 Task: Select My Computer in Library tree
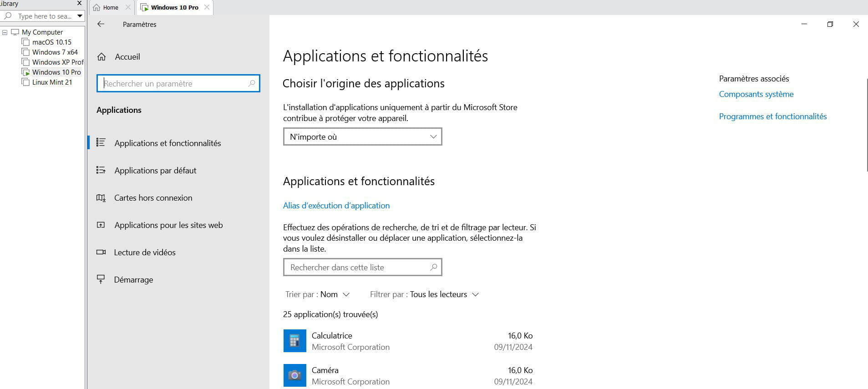pyautogui.click(x=42, y=32)
